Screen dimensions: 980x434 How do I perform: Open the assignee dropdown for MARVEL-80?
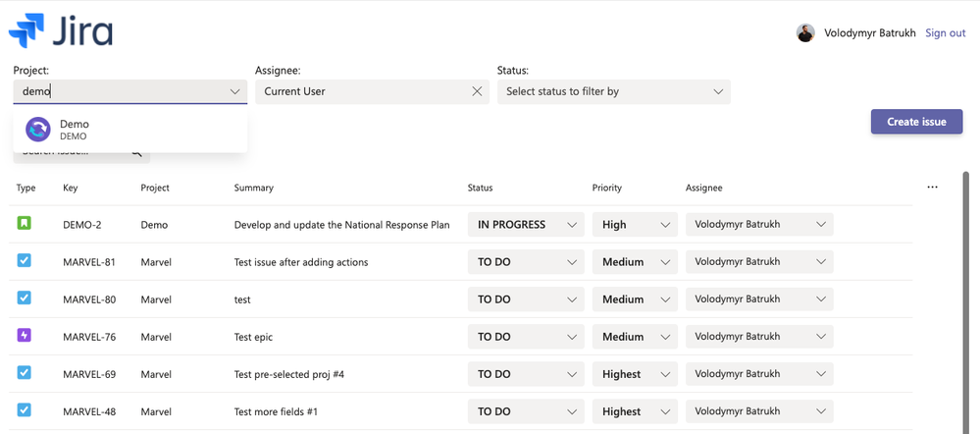coord(759,299)
